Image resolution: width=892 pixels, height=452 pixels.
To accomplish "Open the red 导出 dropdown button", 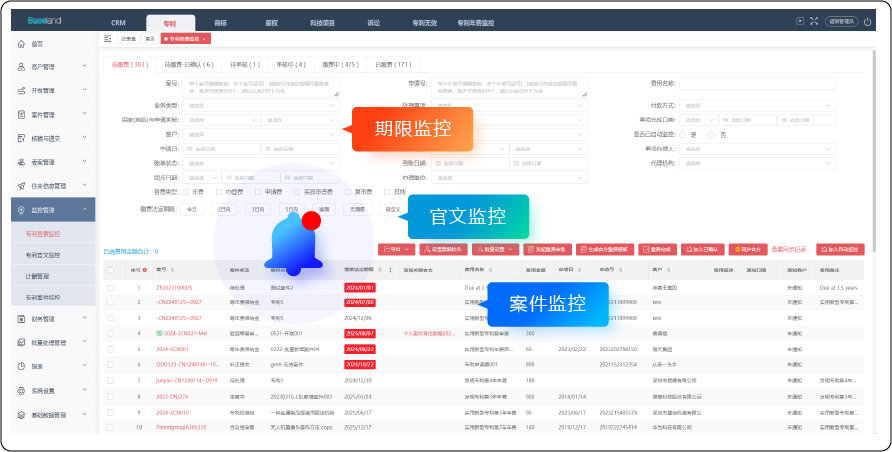I will click(397, 250).
